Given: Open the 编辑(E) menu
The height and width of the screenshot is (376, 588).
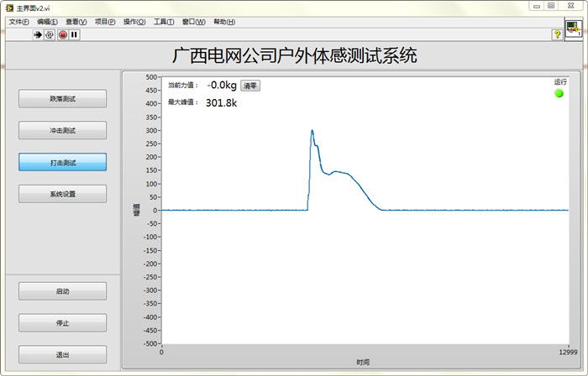Looking at the screenshot, I should coord(47,22).
